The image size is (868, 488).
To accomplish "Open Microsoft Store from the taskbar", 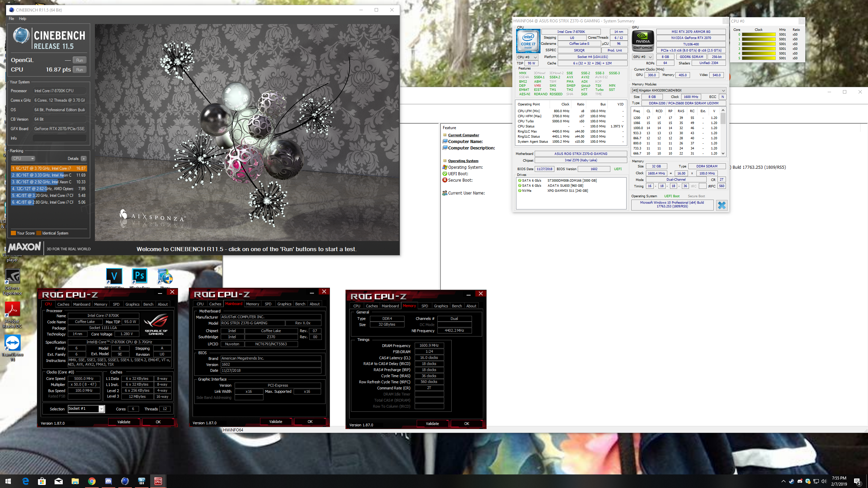I will (42, 481).
